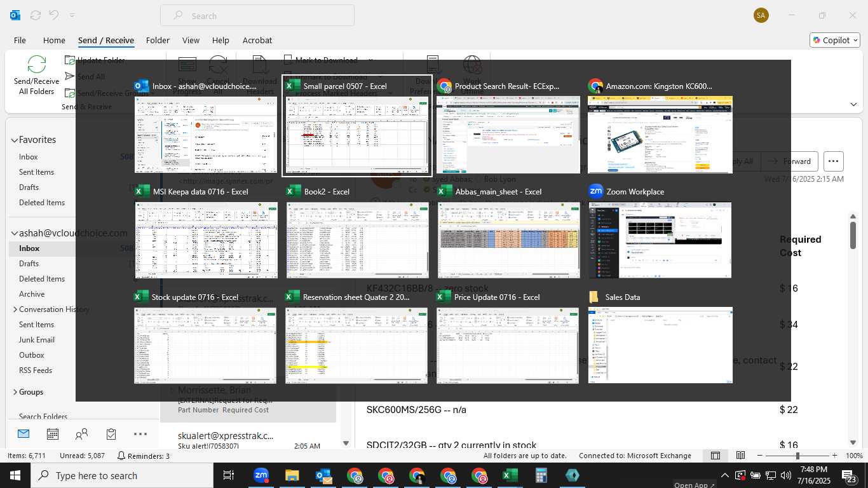Click the sync icon in Quick Access Toolbar
Viewport: 868px width, 488px height.
point(36,15)
